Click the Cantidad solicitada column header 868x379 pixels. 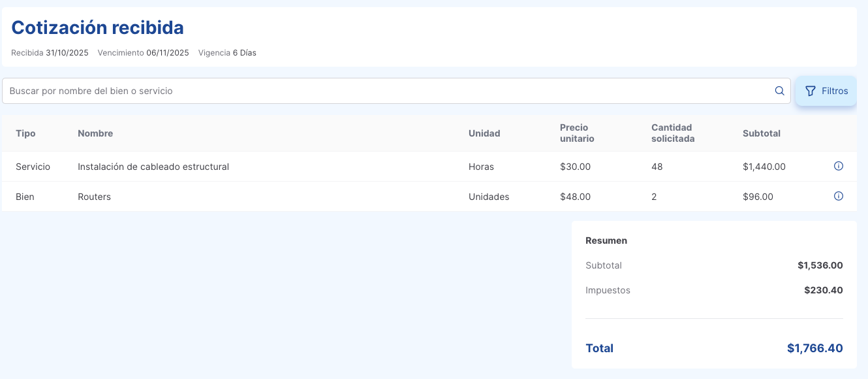672,133
